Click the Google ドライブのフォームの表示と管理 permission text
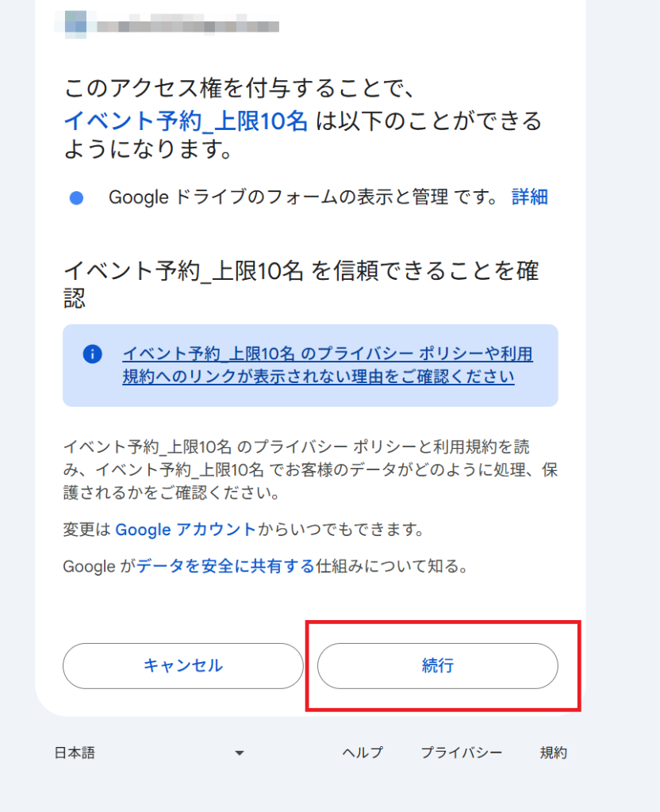This screenshot has height=812, width=660. (x=278, y=197)
